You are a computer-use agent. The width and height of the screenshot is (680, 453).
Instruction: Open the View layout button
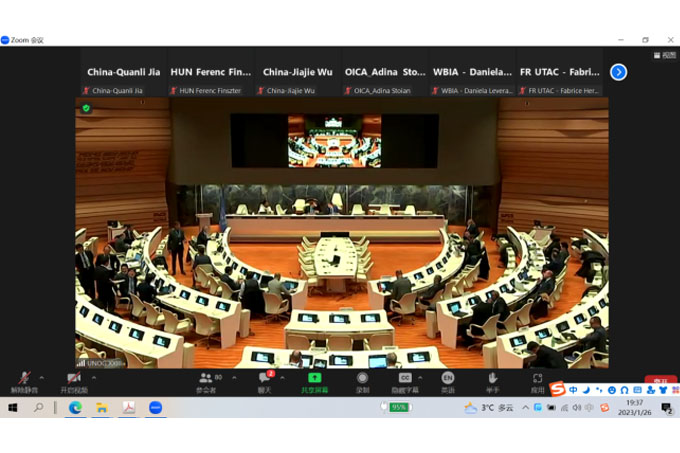665,55
